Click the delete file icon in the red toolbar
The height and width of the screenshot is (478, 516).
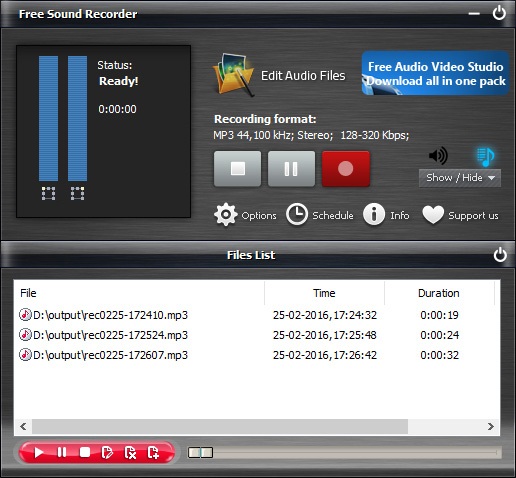[130, 452]
